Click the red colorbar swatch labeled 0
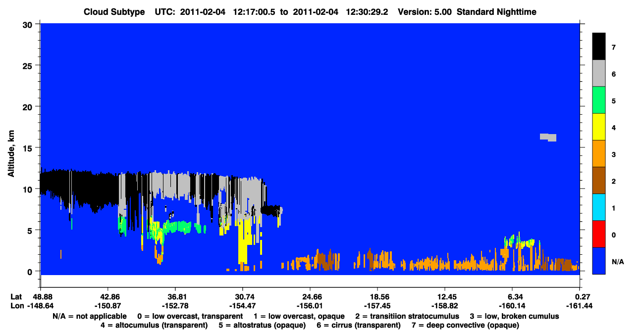The width and height of the screenshot is (644, 330). pyautogui.click(x=599, y=234)
